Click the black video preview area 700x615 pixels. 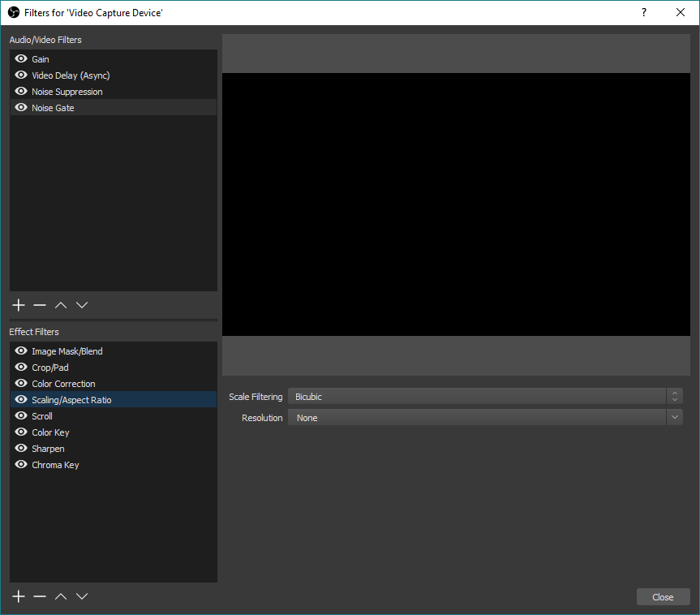pyautogui.click(x=456, y=203)
